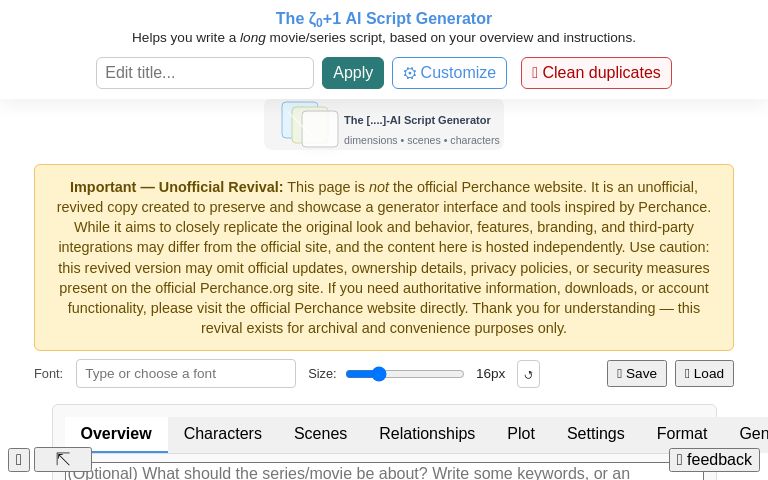This screenshot has width=768, height=480.
Task: Adjust the font Size slider
Action: click(405, 374)
